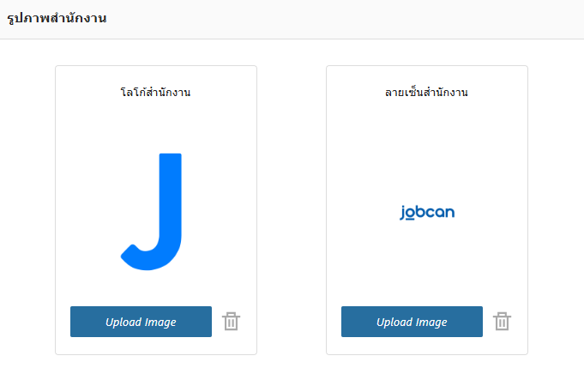This screenshot has width=584, height=392.
Task: Choose the left card's Upload Image button
Action: [141, 322]
